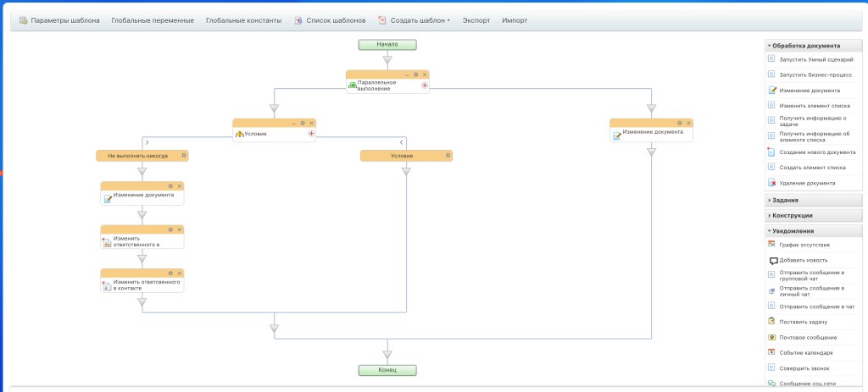Pick Добавить новость from notifications
Image resolution: width=868 pixels, height=392 pixels.
(804, 260)
